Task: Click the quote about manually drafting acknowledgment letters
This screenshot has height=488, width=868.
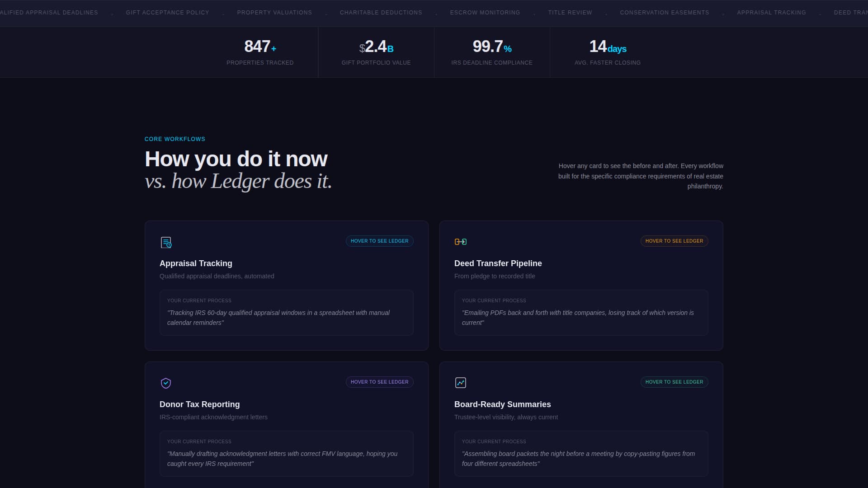Action: click(x=282, y=459)
